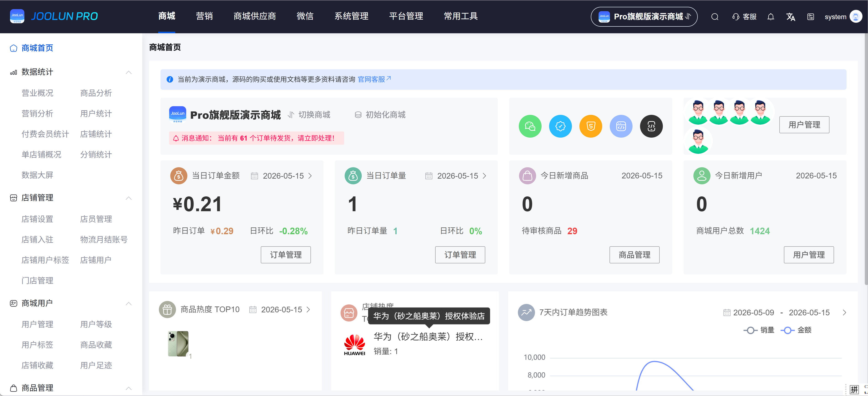This screenshot has height=396, width=868.
Task: Click the orange HTML5 channel icon
Action: 591,126
